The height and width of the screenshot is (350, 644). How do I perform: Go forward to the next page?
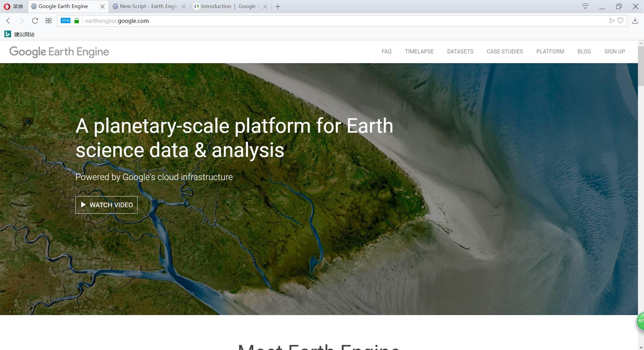point(22,21)
